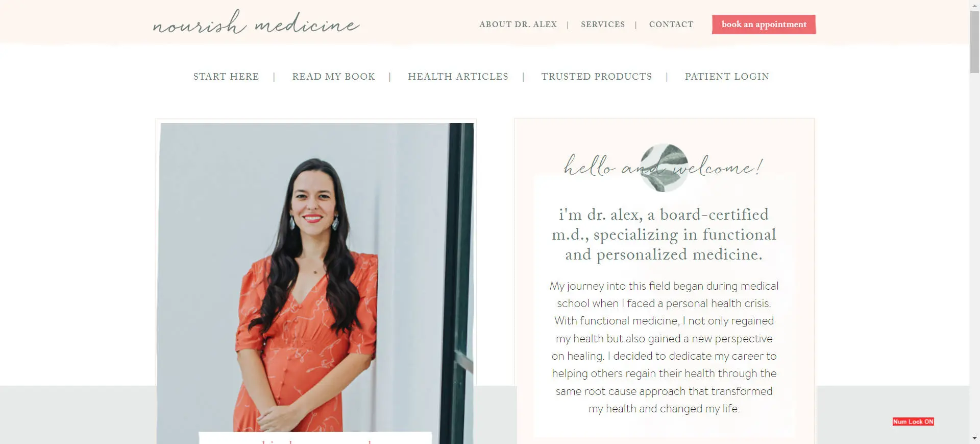This screenshot has height=444, width=980.
Task: Click the vertical scrollbar thumb
Action: point(974,42)
